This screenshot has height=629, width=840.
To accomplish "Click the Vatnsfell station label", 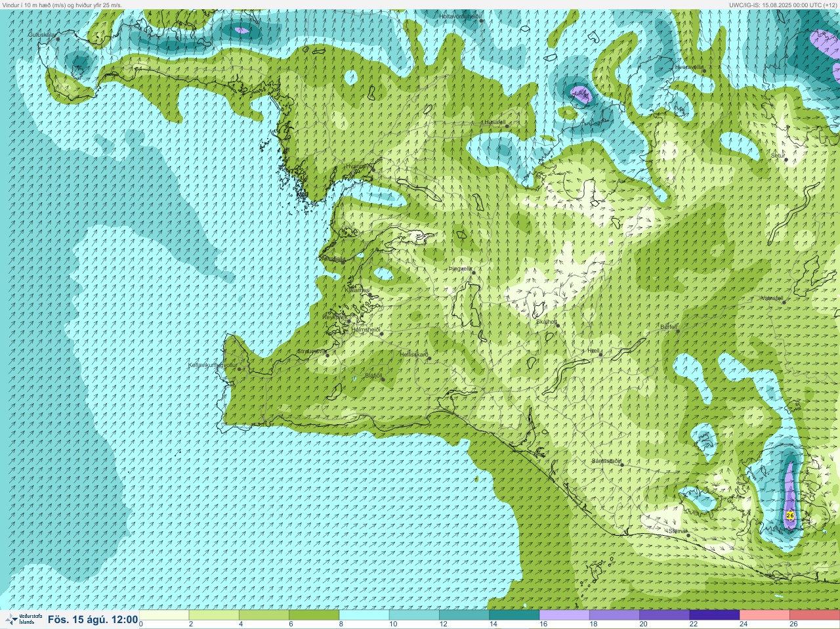I will (x=772, y=298).
